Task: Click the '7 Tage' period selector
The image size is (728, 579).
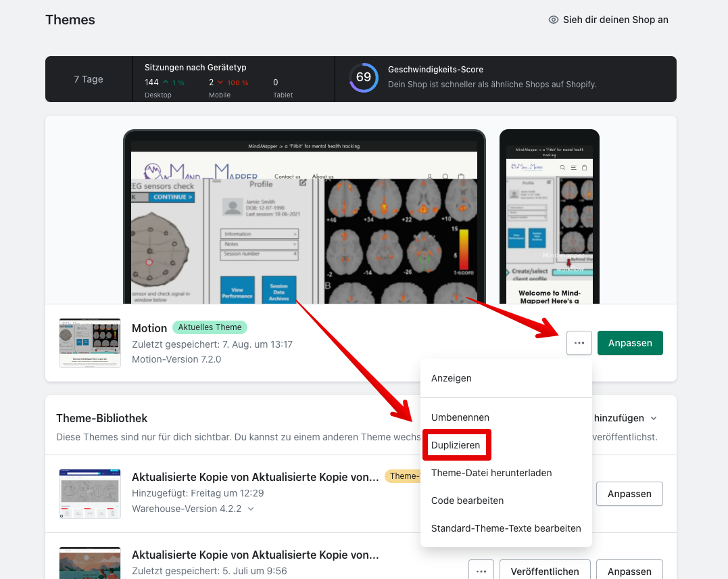Action: pos(89,79)
